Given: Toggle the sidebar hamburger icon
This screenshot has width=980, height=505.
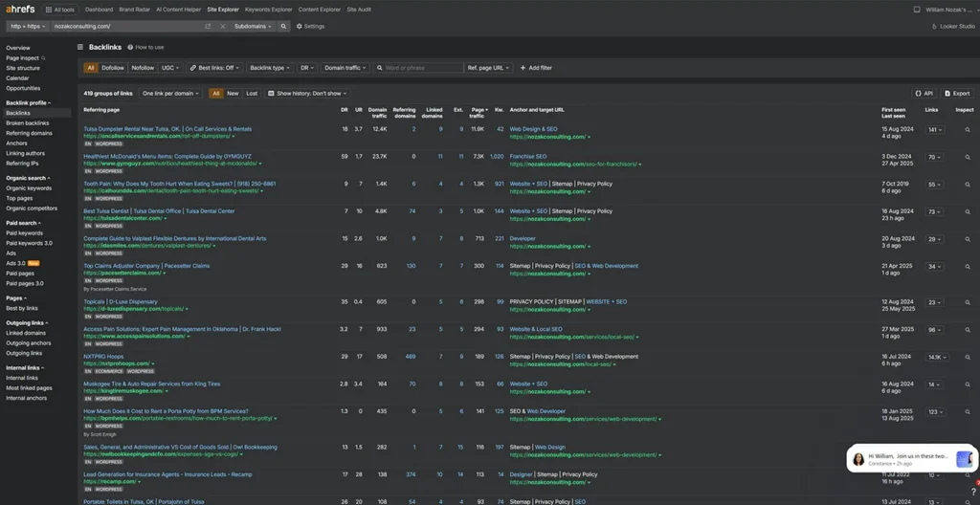Looking at the screenshot, I should coord(80,47).
